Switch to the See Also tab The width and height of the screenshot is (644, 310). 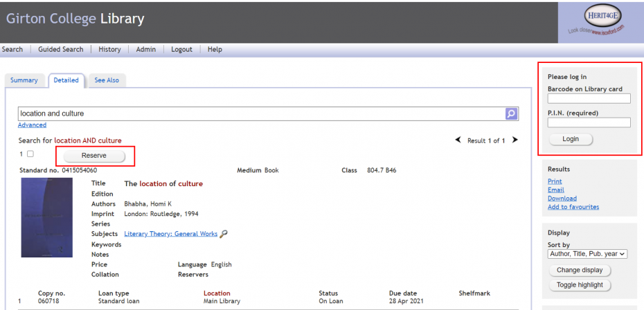point(107,80)
